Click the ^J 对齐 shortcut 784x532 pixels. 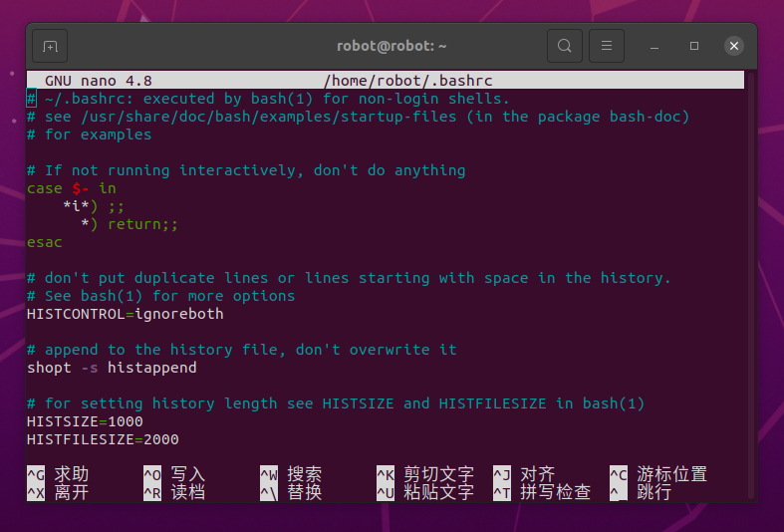pyautogui.click(x=525, y=474)
